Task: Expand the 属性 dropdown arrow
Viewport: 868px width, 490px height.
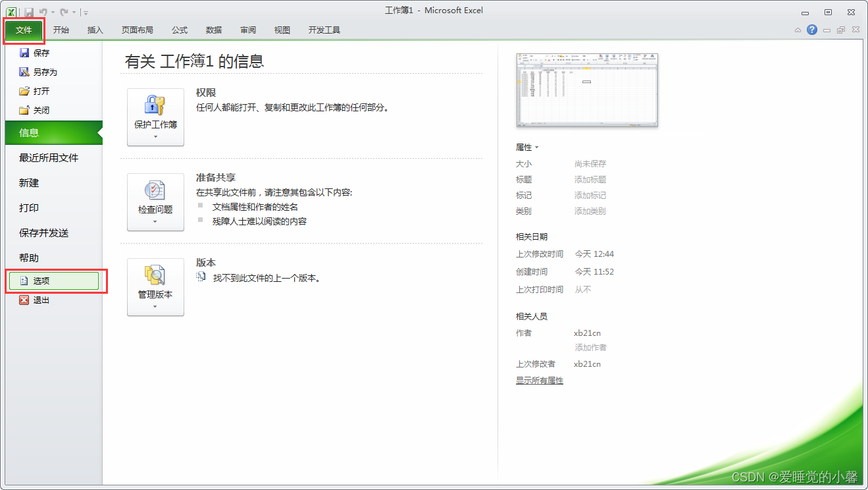Action: (536, 148)
